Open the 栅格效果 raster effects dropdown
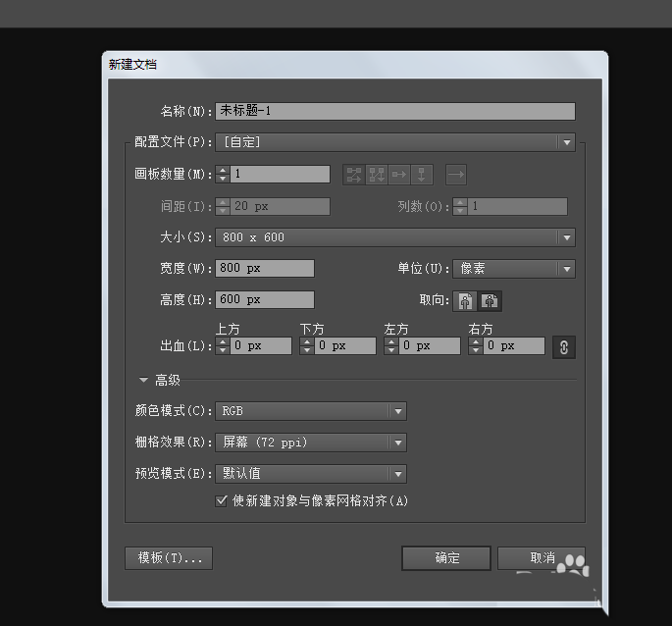Image resolution: width=672 pixels, height=626 pixels. click(311, 443)
